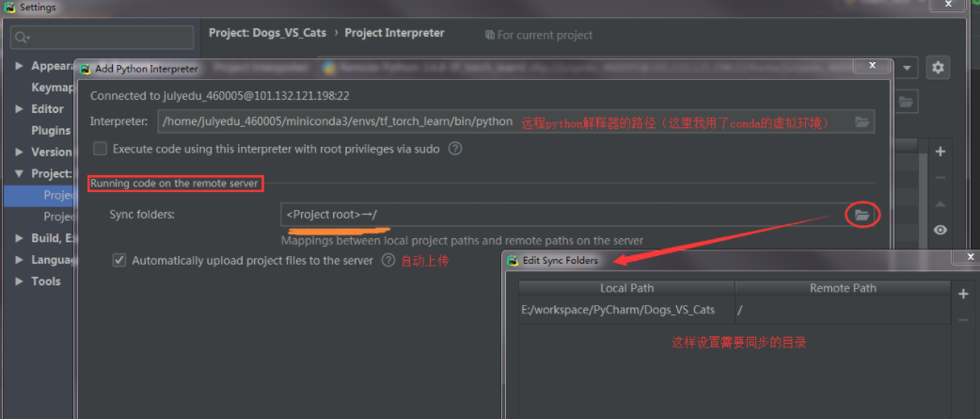Click the minus icon to uninstall package

click(940, 178)
